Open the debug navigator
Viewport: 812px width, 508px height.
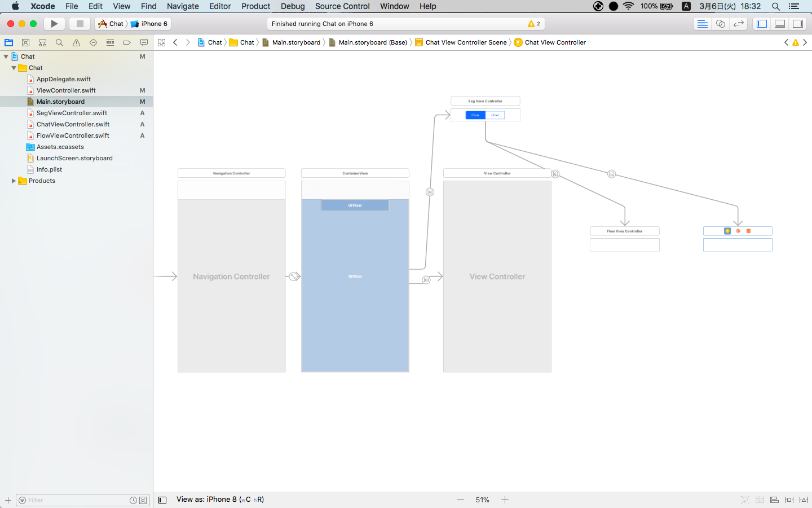tap(110, 42)
